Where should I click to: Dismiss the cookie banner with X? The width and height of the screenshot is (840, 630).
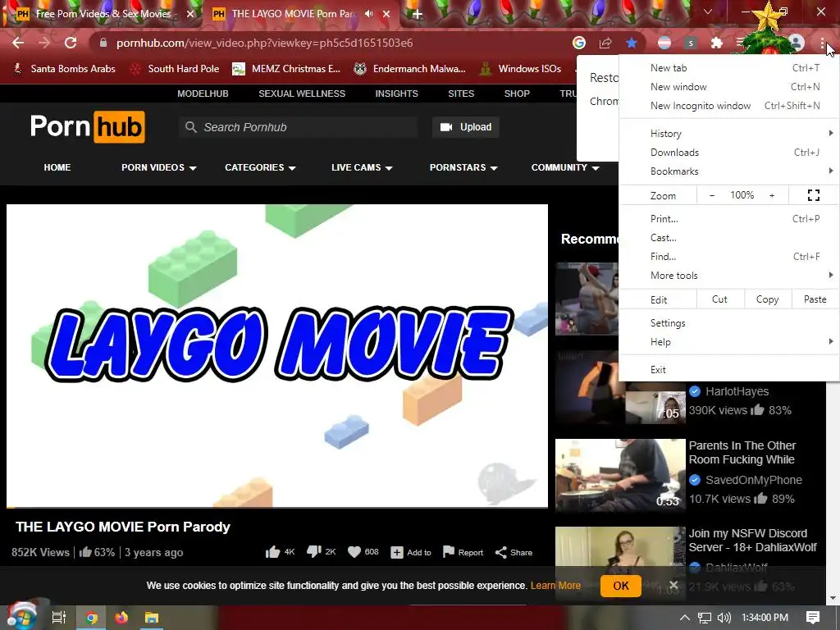(x=674, y=585)
